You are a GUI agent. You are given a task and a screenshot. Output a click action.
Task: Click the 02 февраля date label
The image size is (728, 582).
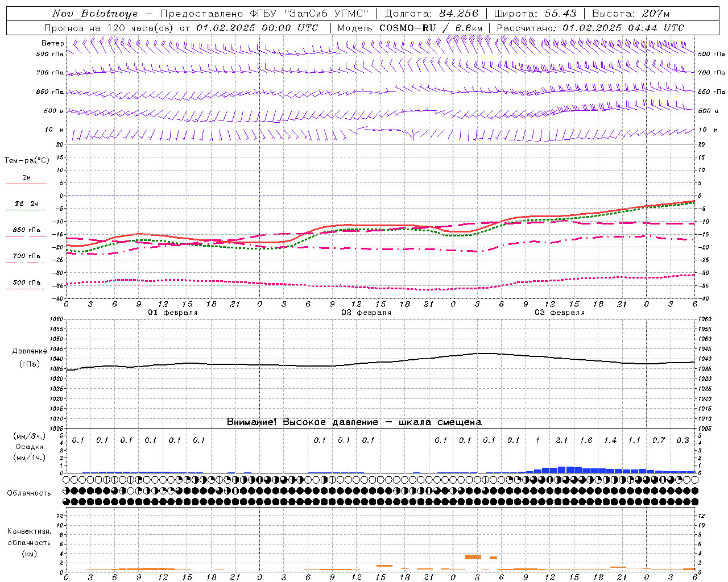[x=366, y=313]
